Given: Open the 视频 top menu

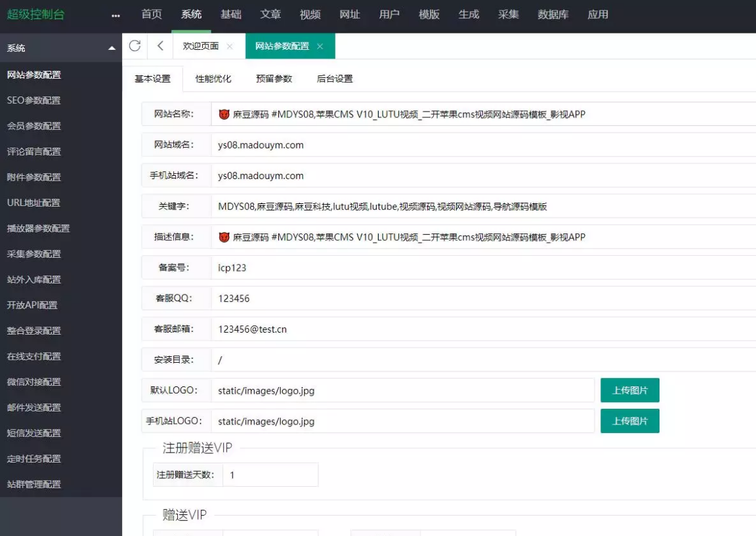Looking at the screenshot, I should pos(310,14).
